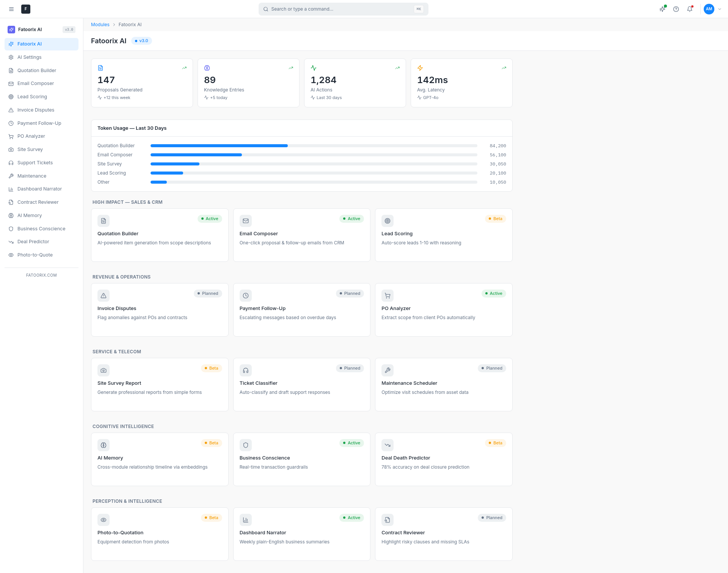The height and width of the screenshot is (573, 728).
Task: Focus the search or command input
Action: coord(344,9)
